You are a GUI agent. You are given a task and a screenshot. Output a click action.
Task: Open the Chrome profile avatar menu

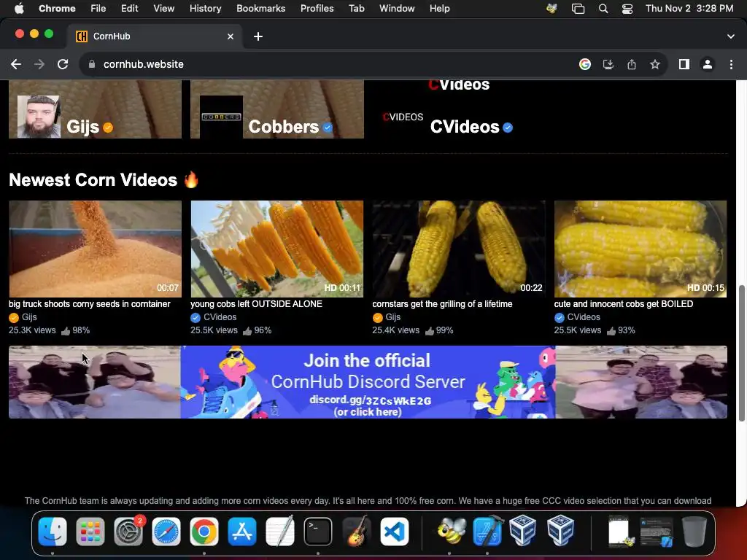708,64
